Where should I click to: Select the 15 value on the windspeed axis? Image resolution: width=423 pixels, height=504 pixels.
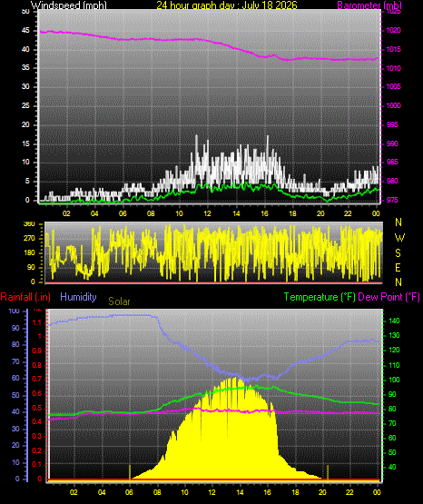tap(25, 143)
